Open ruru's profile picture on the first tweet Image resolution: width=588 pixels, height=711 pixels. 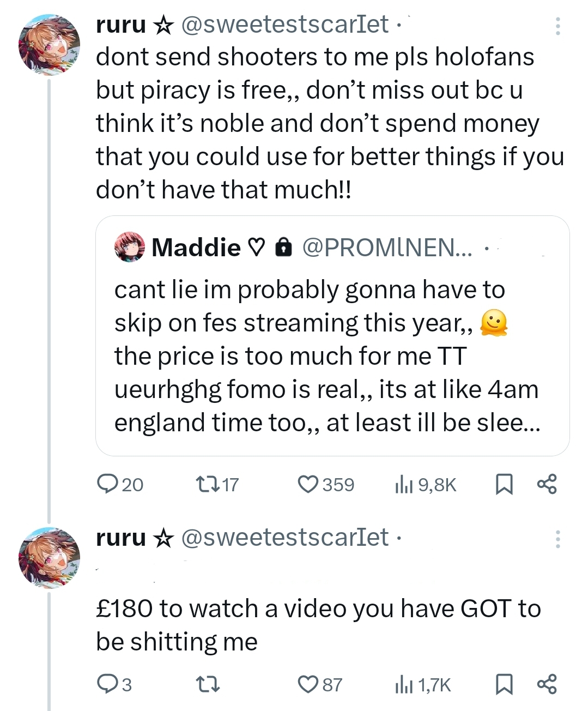click(x=49, y=45)
